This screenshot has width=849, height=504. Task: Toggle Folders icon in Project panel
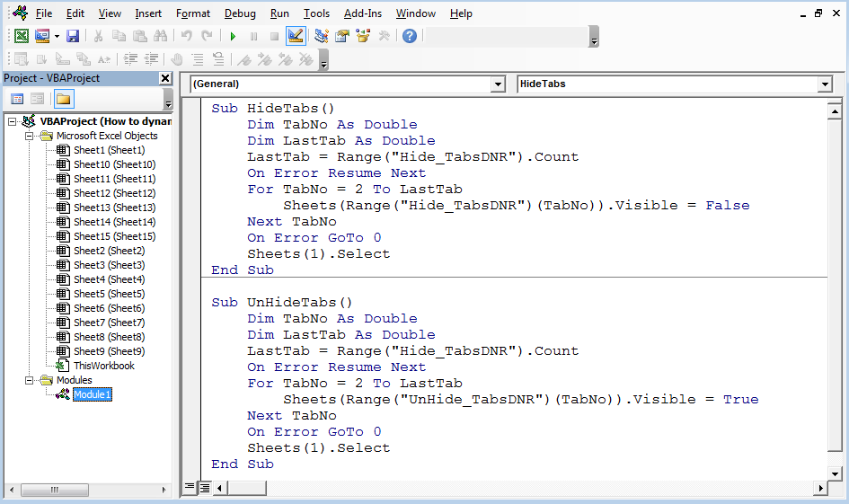[x=64, y=99]
